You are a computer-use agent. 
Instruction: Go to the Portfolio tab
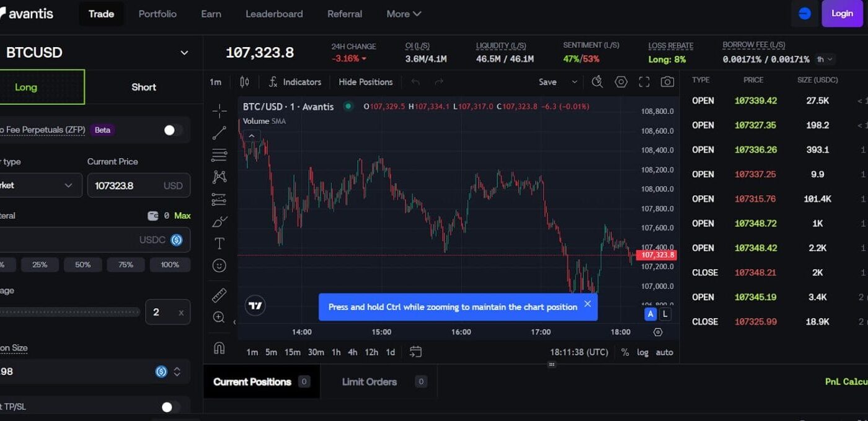(x=157, y=14)
